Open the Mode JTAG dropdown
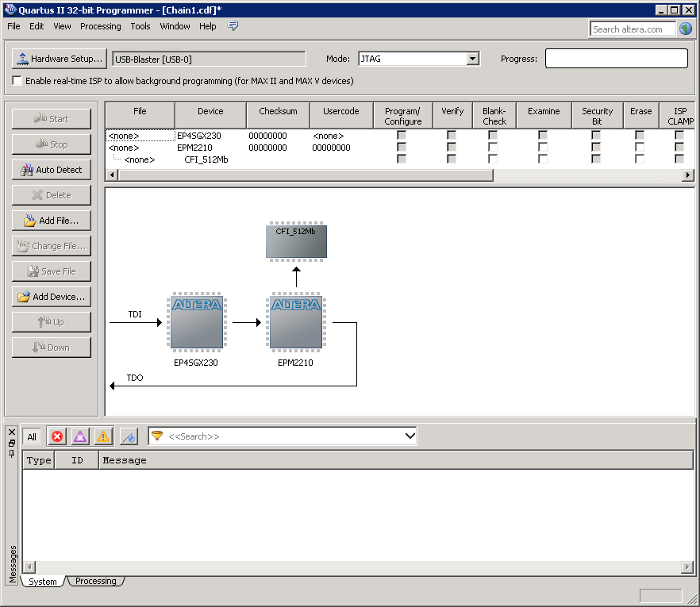This screenshot has height=607, width=700. click(x=473, y=59)
